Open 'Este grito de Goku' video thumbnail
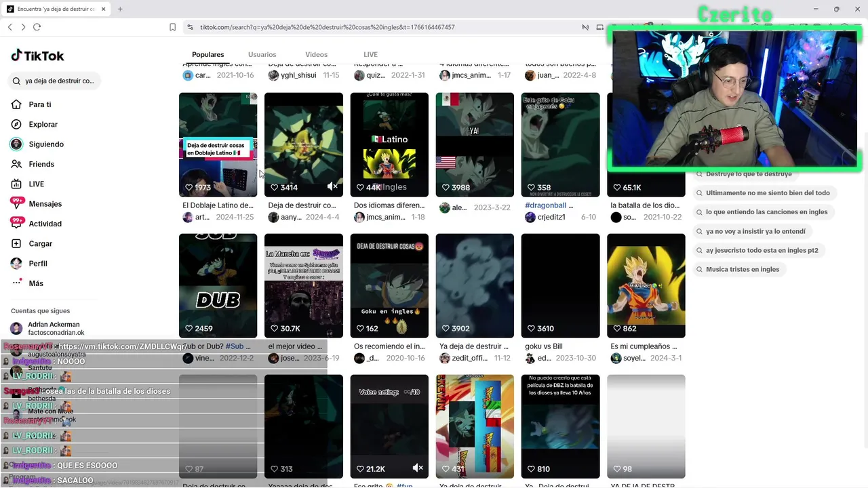 tap(560, 144)
